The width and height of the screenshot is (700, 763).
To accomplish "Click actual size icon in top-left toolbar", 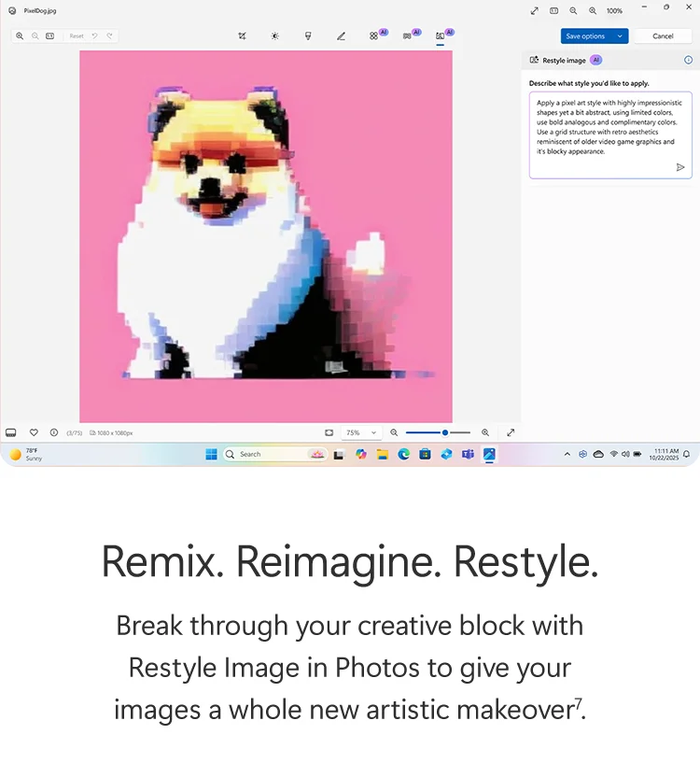I will (50, 36).
